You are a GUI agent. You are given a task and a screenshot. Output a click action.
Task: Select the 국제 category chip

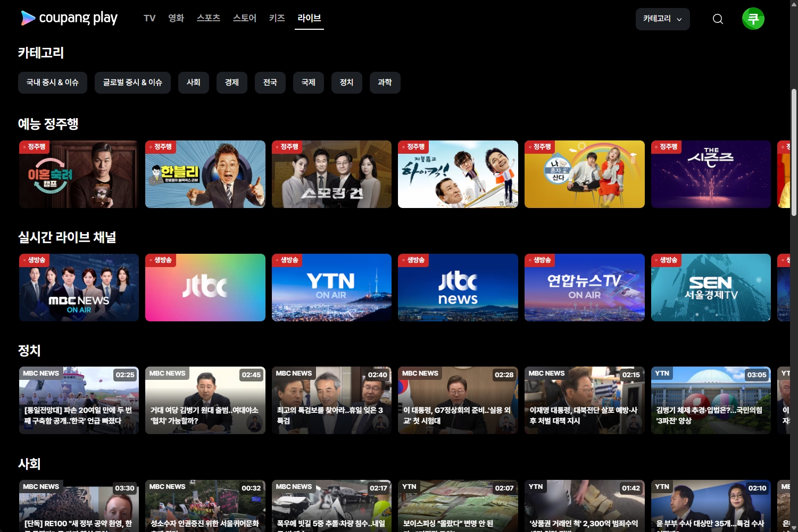pyautogui.click(x=309, y=82)
